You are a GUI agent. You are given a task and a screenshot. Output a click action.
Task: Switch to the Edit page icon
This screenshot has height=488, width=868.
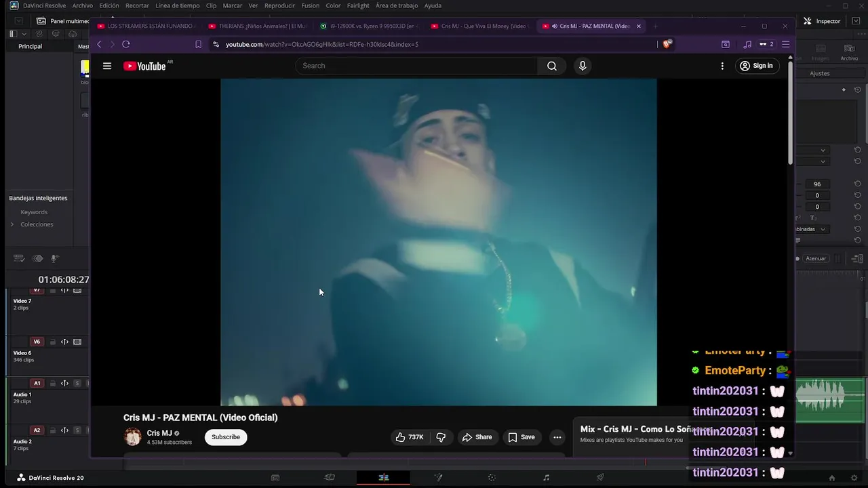[x=384, y=478]
